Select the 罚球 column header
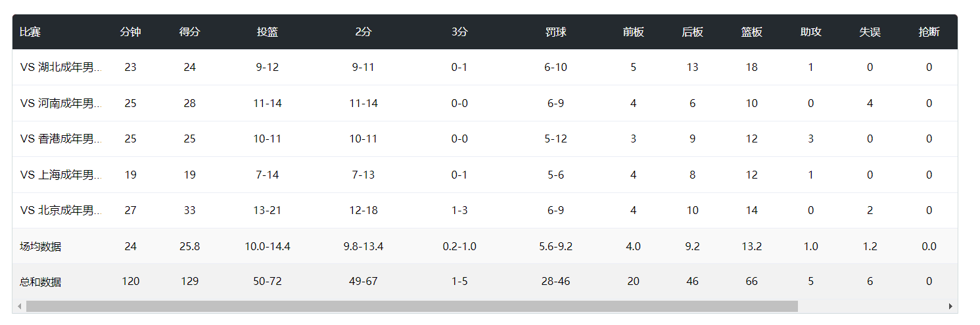This screenshot has width=980, height=325. pyautogui.click(x=555, y=32)
